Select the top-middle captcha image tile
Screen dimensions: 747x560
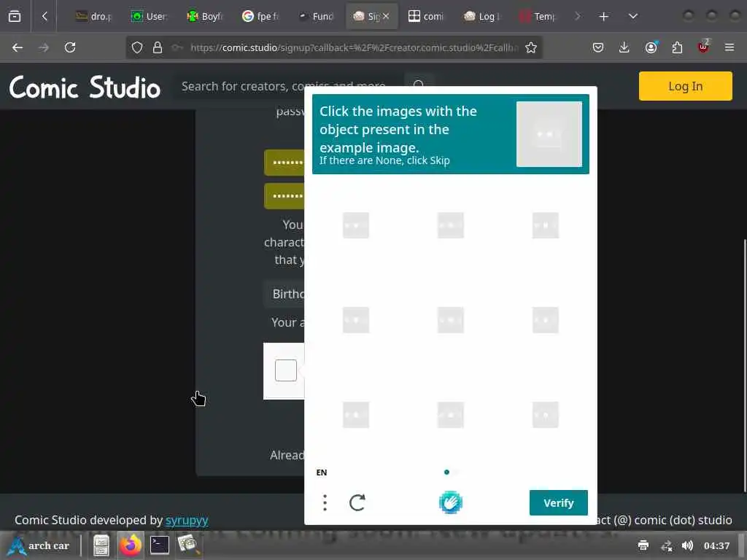(x=450, y=225)
